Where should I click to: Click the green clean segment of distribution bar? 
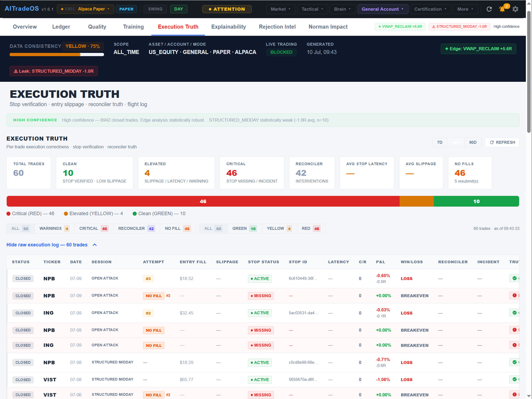[x=476, y=201]
